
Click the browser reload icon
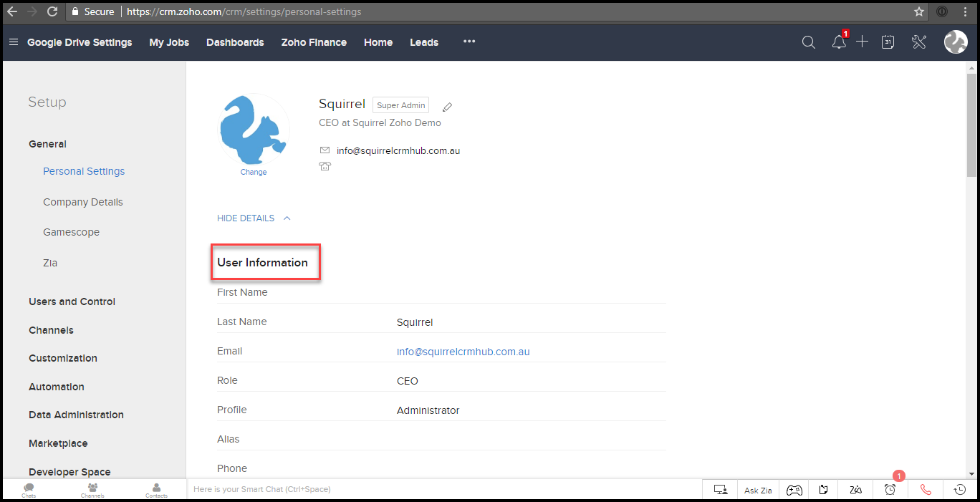point(52,11)
